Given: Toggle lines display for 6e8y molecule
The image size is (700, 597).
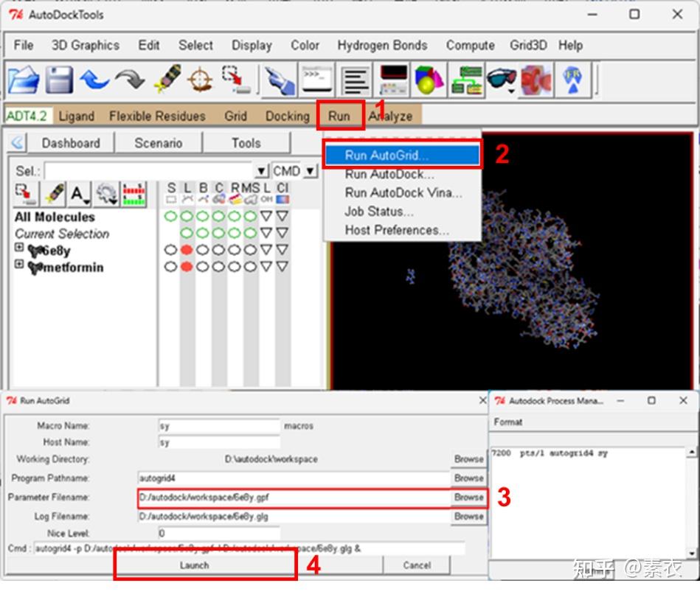Looking at the screenshot, I should (187, 250).
